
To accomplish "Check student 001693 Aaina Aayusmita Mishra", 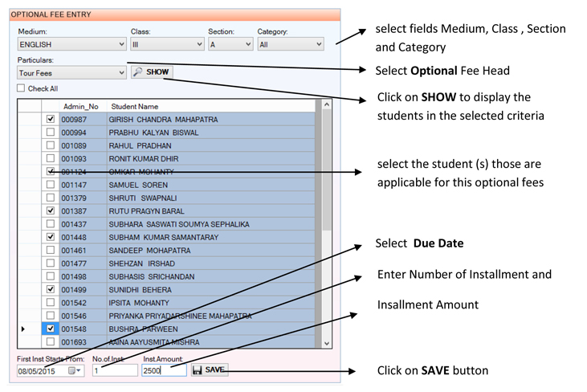I will click(50, 342).
